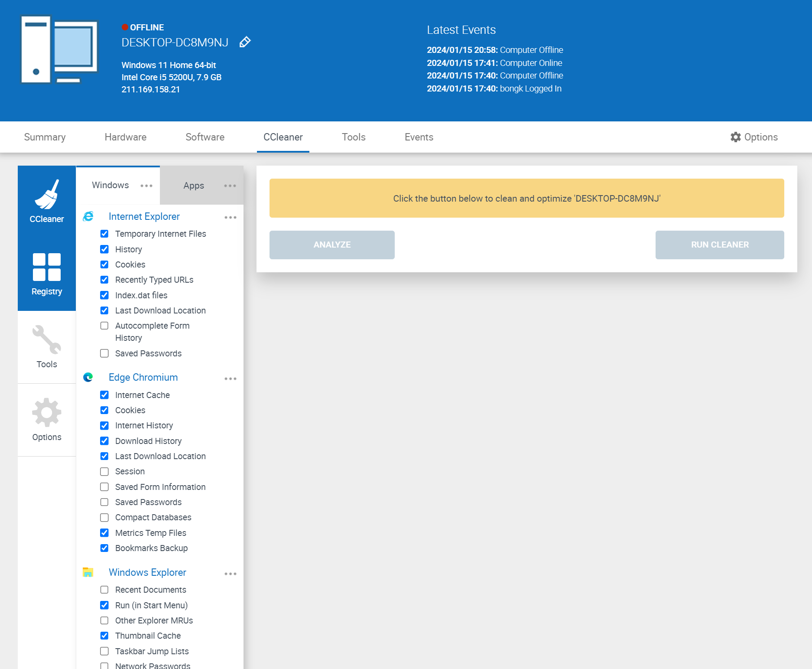Click the Edge Chromium section heading
The image size is (812, 669).
point(143,377)
